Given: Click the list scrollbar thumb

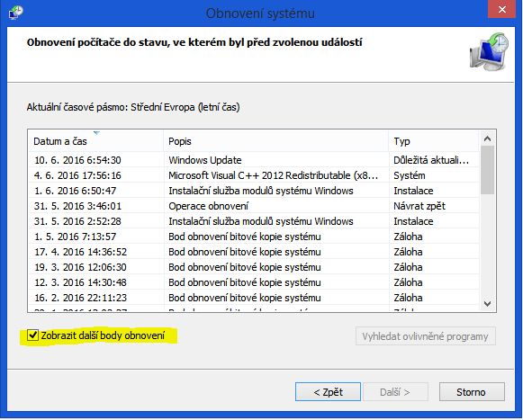Looking at the screenshot, I should [487, 170].
